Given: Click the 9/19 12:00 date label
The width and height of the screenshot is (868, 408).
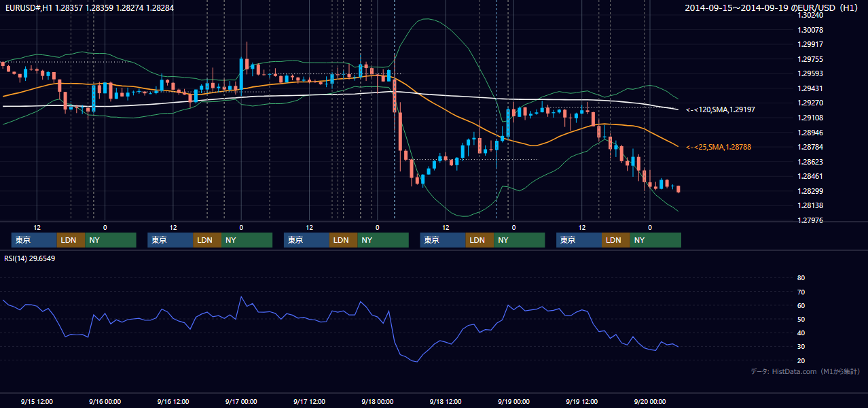Looking at the screenshot, I should [x=581, y=402].
